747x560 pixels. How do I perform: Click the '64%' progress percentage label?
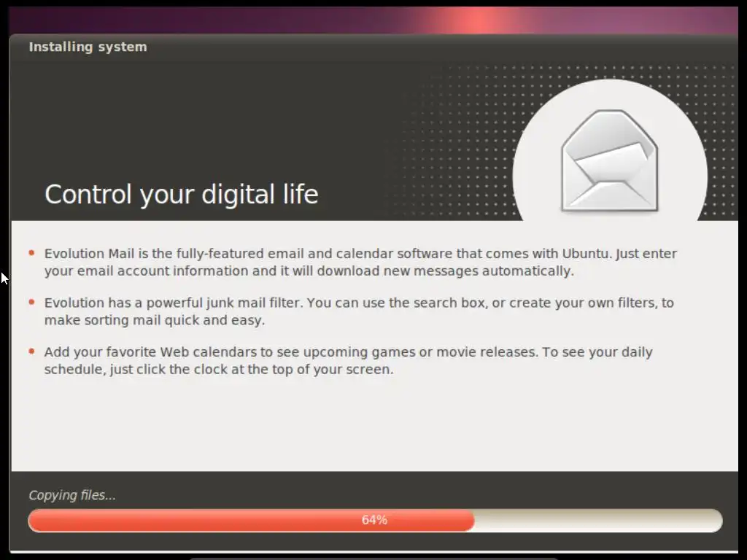374,520
